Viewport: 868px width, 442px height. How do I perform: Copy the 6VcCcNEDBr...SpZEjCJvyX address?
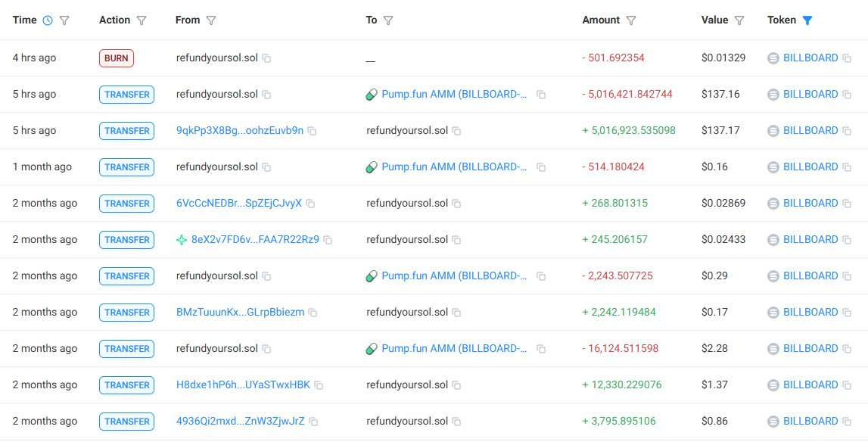pyautogui.click(x=310, y=204)
